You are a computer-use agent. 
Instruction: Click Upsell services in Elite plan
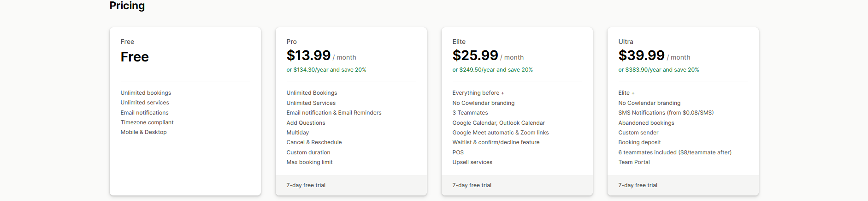point(472,162)
